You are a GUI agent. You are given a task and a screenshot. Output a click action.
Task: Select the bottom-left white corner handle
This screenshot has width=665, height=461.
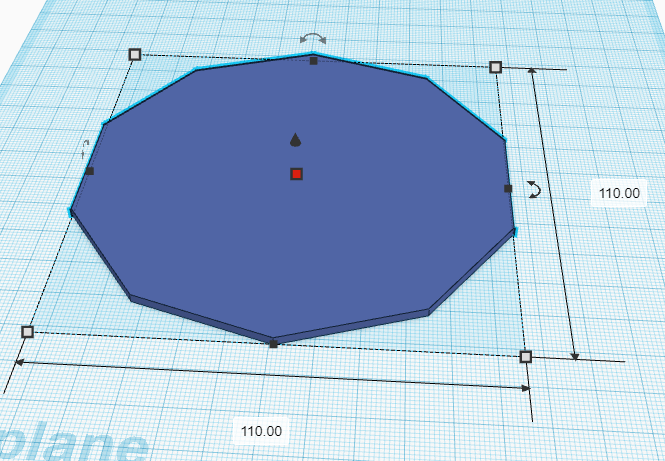28,332
